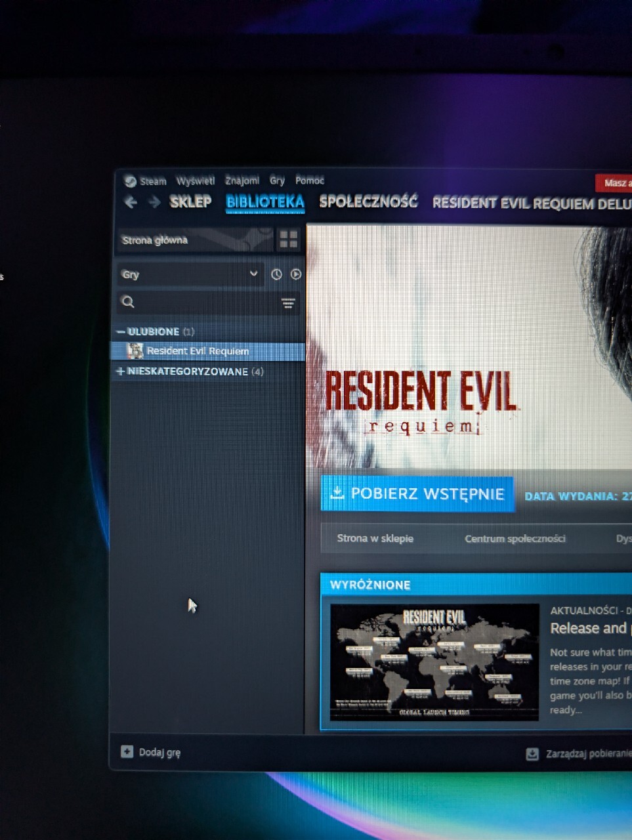This screenshot has width=632, height=840.
Task: Open Centrum społeczności link
Action: tap(515, 539)
